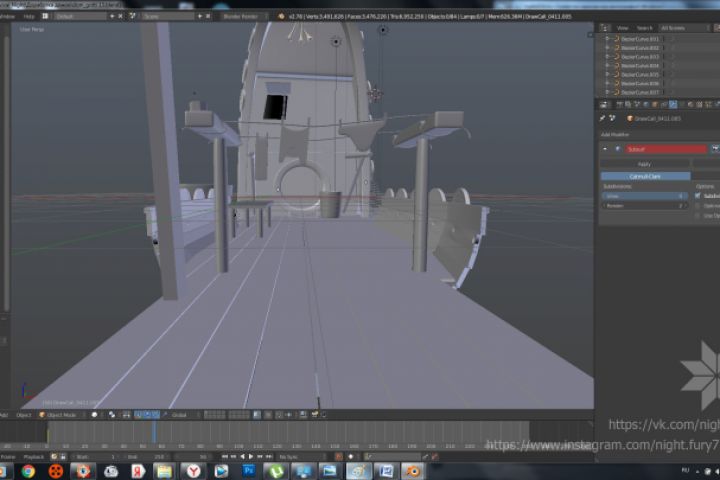Toggle the Optimal Display checkbox

click(698, 206)
